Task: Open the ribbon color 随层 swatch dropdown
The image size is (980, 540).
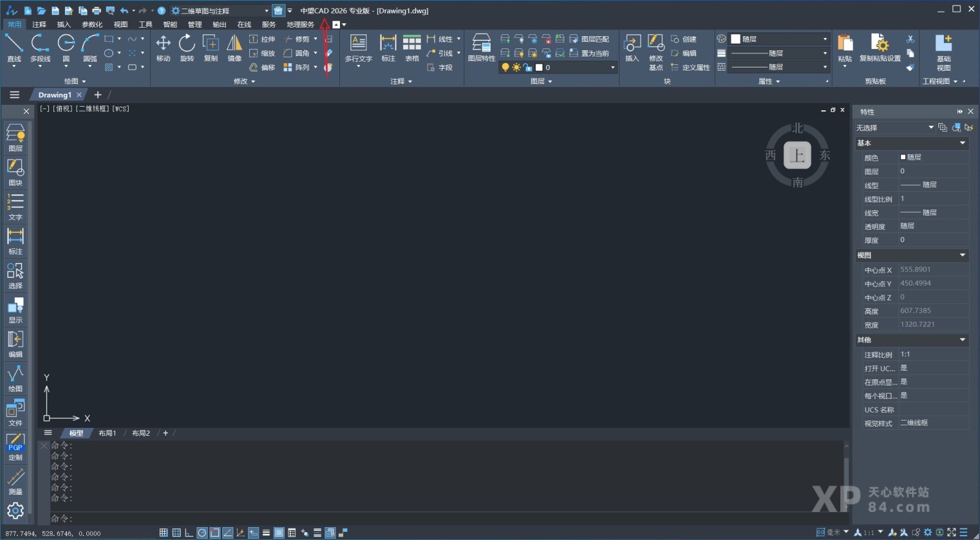Action: [779, 39]
